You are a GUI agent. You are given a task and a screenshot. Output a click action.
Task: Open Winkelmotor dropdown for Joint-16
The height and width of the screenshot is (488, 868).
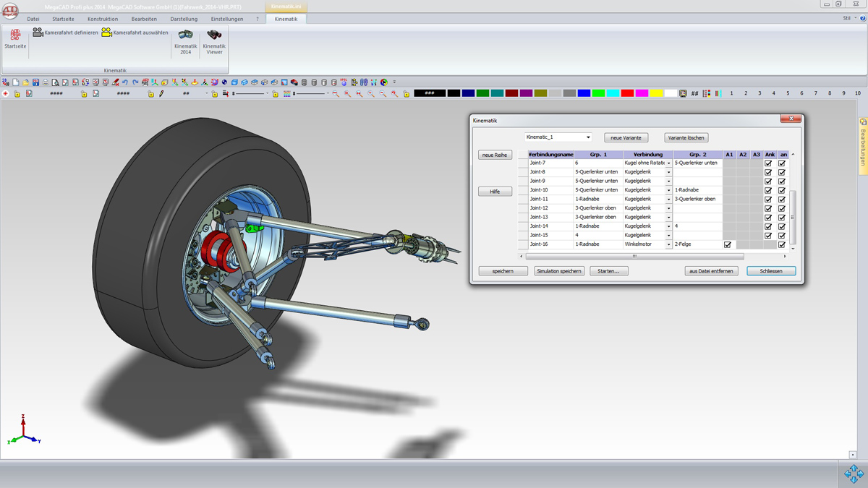(669, 244)
